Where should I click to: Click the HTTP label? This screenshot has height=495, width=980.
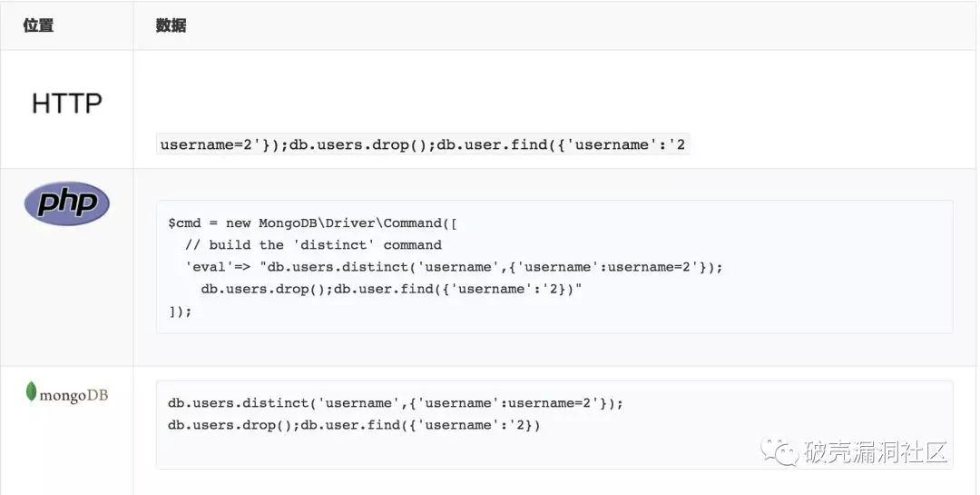[67, 104]
